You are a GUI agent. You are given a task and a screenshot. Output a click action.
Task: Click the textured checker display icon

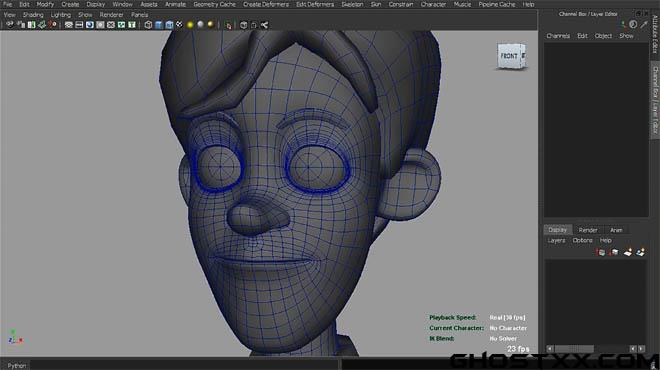(x=179, y=24)
